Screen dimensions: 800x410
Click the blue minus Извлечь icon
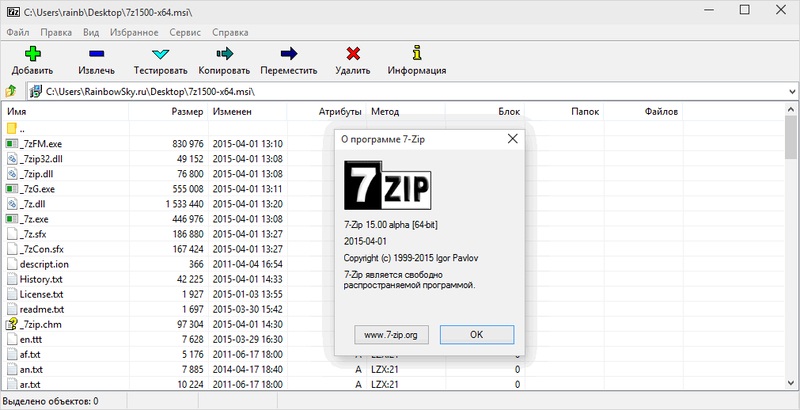coord(97,54)
